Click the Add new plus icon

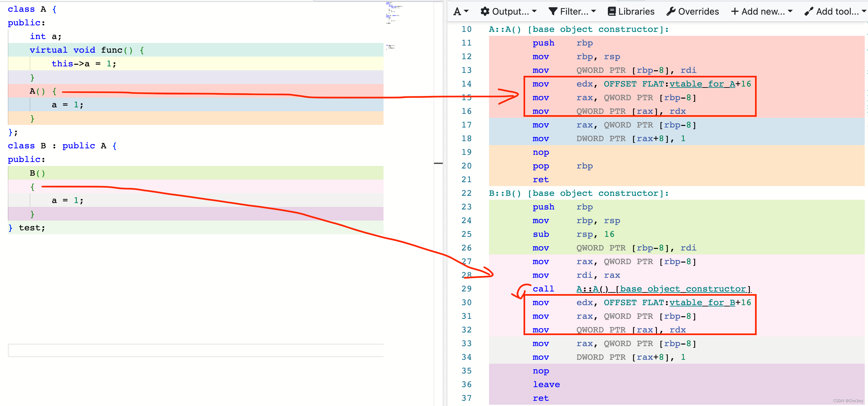click(x=735, y=11)
